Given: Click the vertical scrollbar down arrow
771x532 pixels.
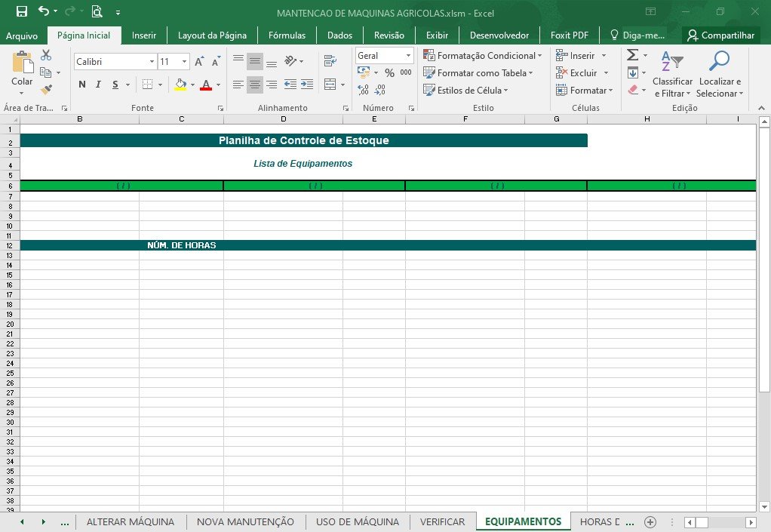Looking at the screenshot, I should point(764,506).
